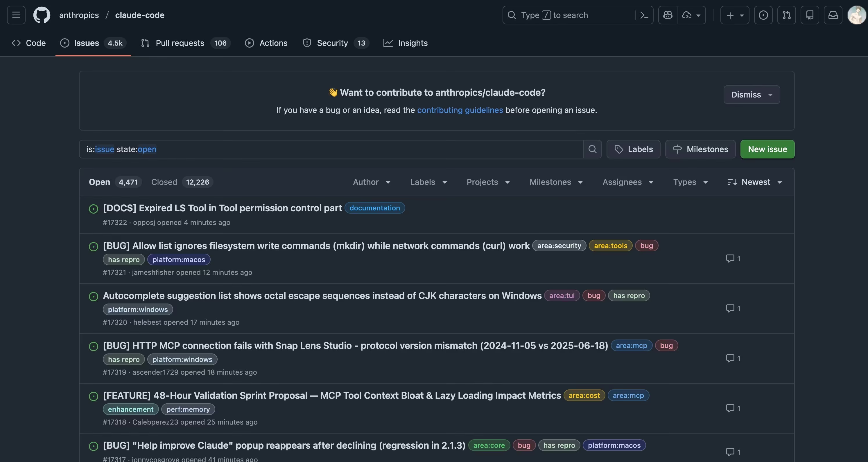Image resolution: width=868 pixels, height=462 pixels.
Task: Open the comments on the mkdir allow list issue
Action: 733,259
